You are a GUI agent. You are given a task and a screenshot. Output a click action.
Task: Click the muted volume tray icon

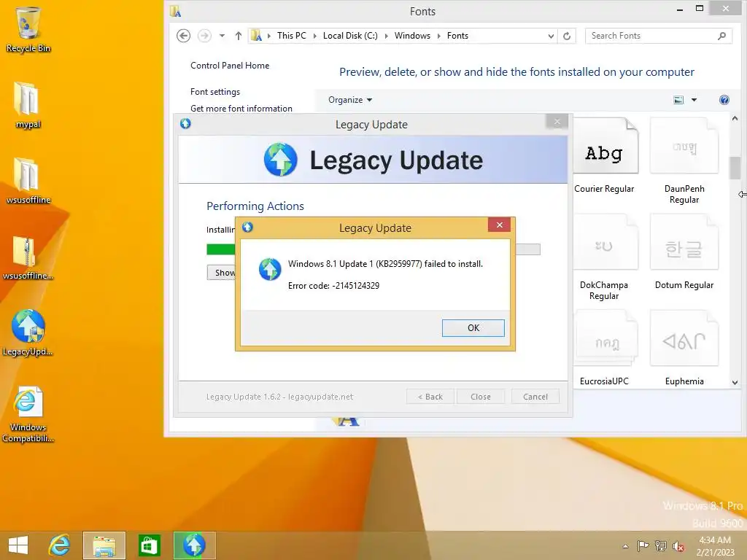tap(678, 545)
